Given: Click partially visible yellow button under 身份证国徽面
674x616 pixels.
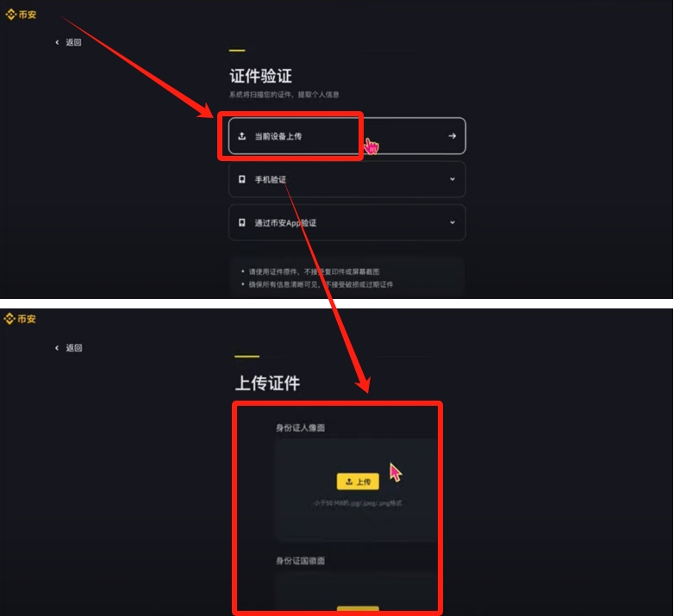Looking at the screenshot, I should click(x=358, y=609).
